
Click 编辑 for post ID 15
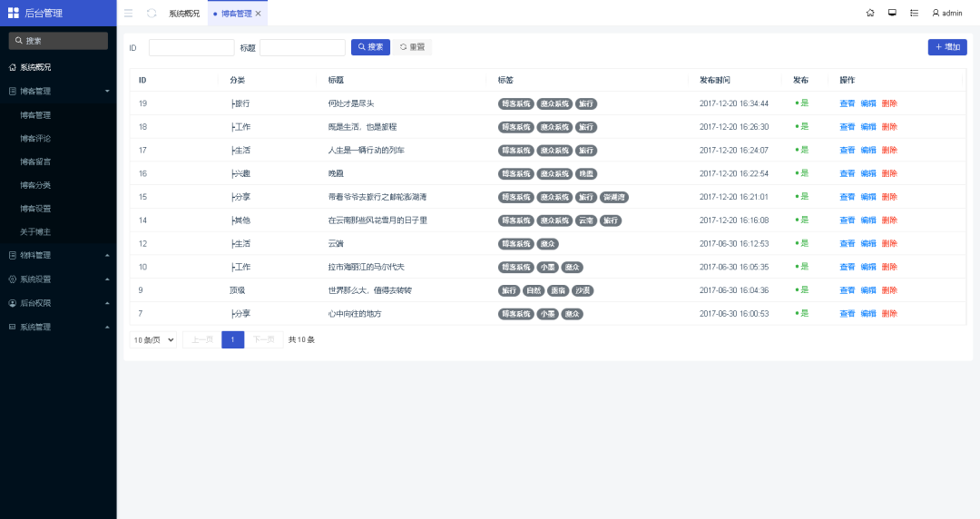pos(868,197)
